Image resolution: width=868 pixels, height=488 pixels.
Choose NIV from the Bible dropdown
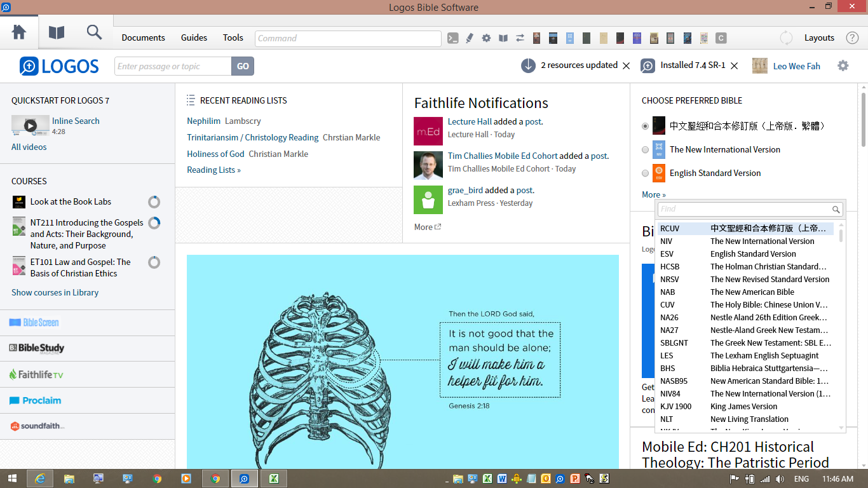(x=745, y=241)
